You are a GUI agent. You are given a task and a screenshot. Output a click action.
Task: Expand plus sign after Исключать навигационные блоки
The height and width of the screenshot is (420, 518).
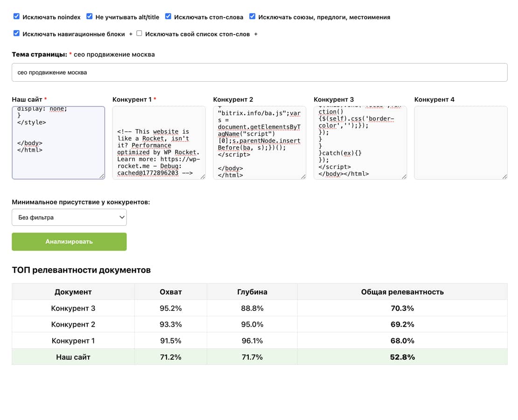131,34
